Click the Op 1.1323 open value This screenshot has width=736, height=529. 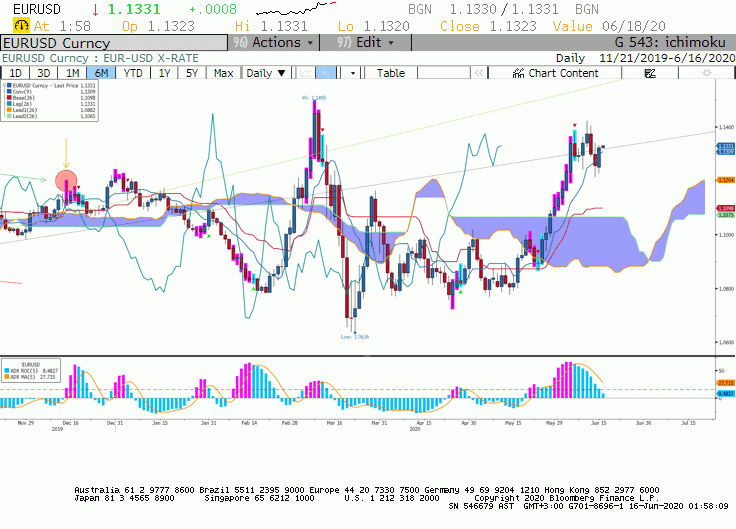(158, 26)
